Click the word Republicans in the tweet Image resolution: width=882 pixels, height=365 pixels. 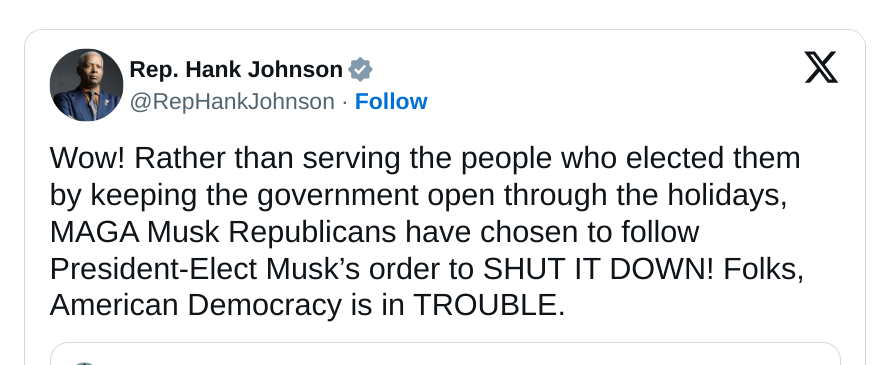click(313, 232)
